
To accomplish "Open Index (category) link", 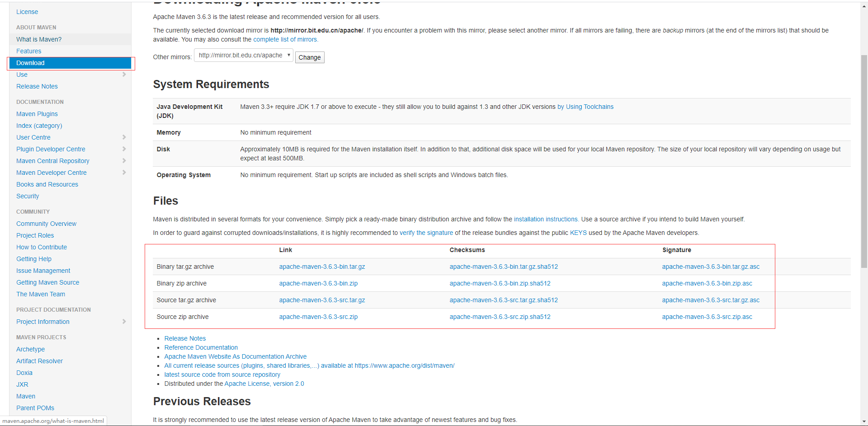I will point(39,126).
